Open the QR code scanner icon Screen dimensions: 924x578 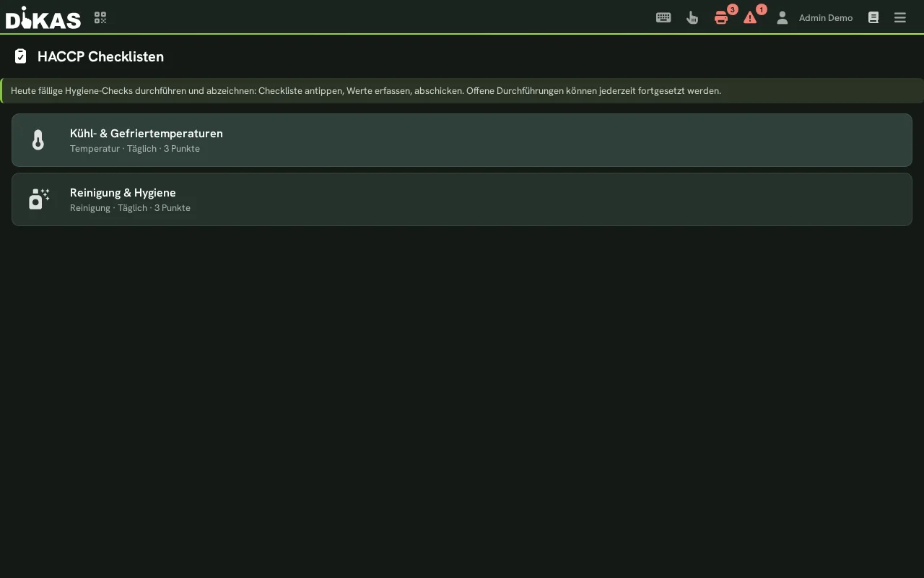pos(100,17)
